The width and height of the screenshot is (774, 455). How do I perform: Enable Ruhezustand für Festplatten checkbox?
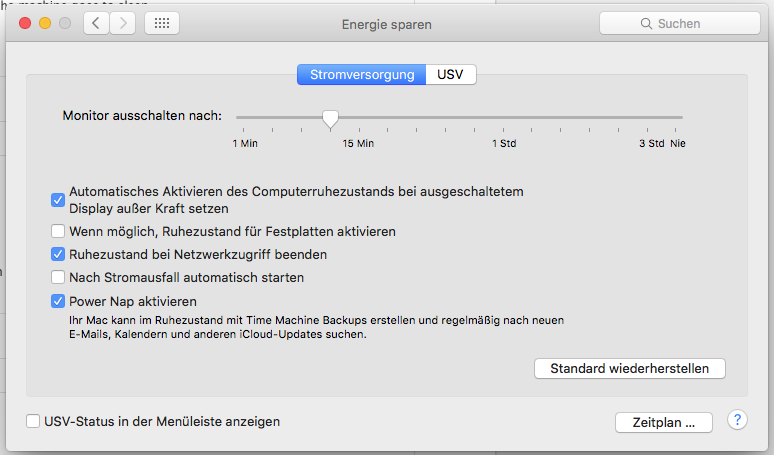58,231
